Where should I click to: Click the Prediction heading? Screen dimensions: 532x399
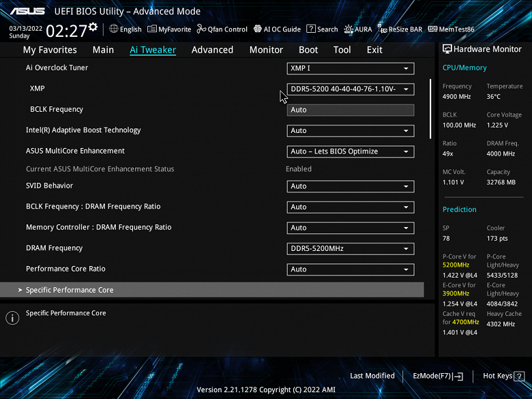460,209
